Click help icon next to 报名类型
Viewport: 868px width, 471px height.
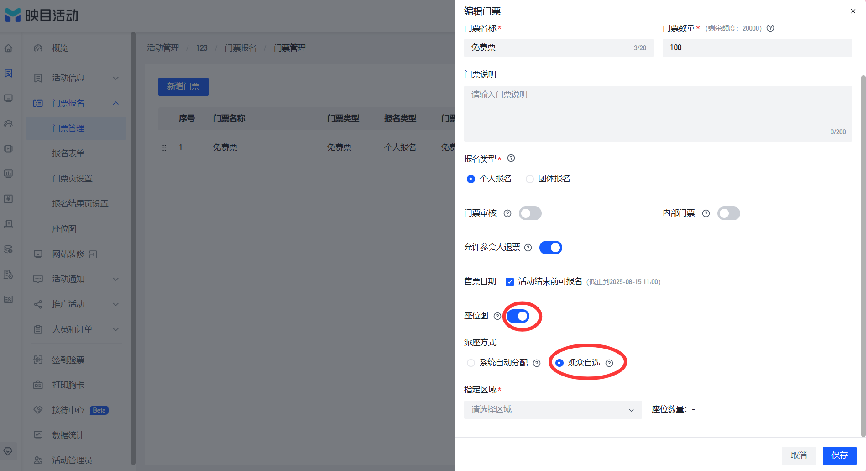click(x=511, y=159)
